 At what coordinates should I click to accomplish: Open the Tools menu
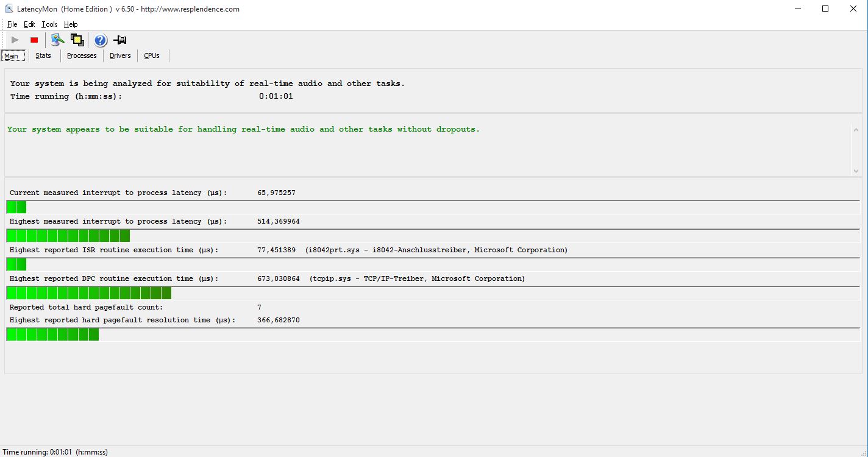(x=49, y=24)
